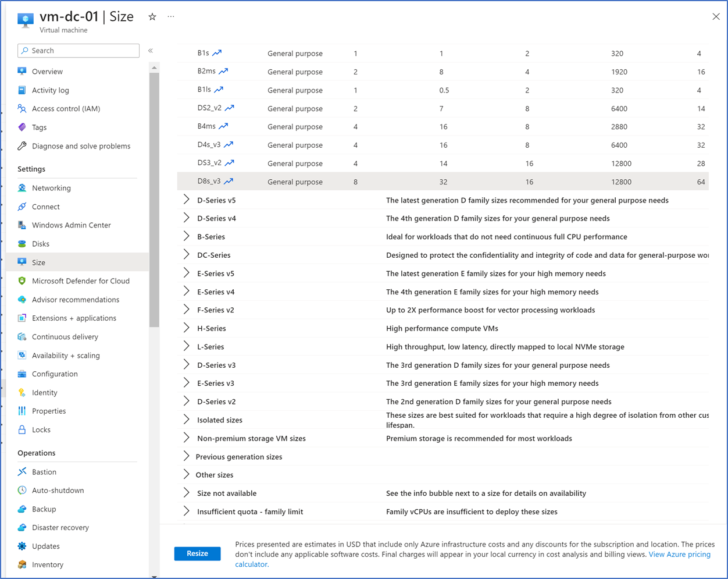
Task: Select the DS3_v2 size row
Action: 442,164
